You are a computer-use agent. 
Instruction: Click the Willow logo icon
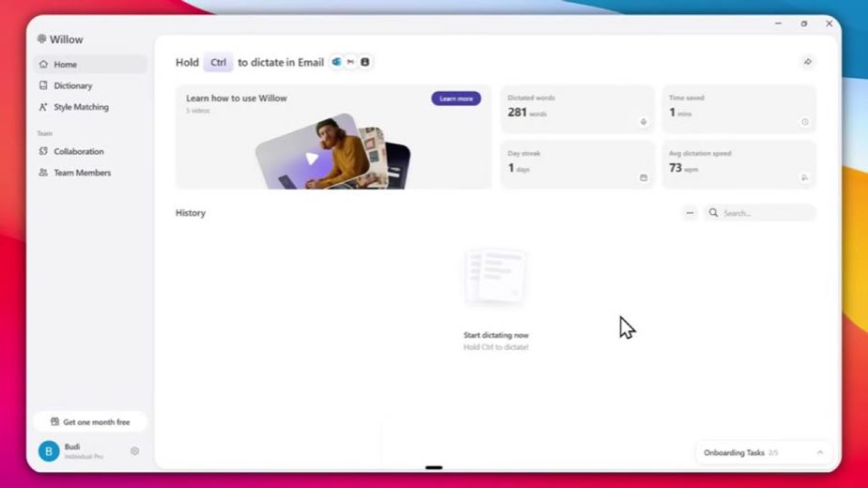click(41, 38)
